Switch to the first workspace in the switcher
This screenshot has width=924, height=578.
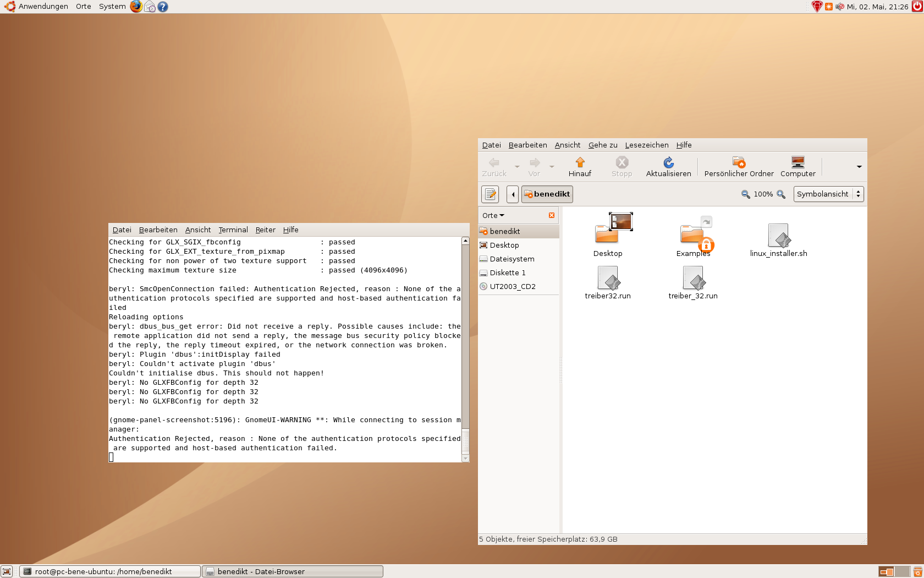(886, 571)
